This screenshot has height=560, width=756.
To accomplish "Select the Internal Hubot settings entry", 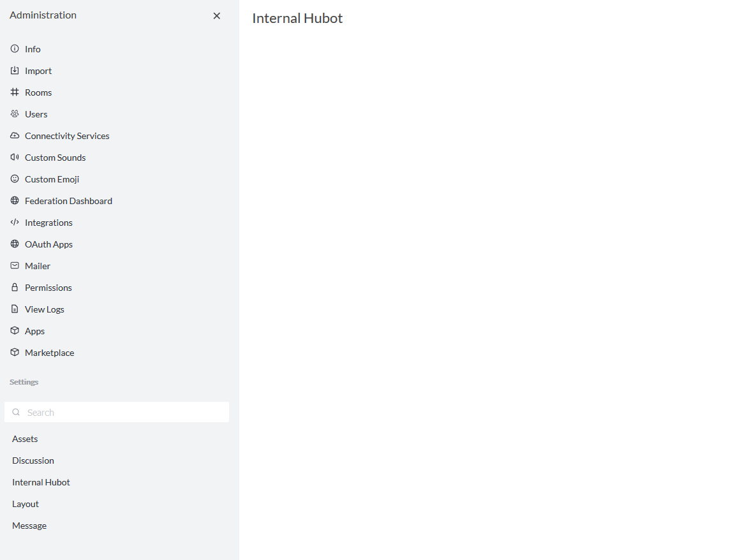I will click(41, 482).
